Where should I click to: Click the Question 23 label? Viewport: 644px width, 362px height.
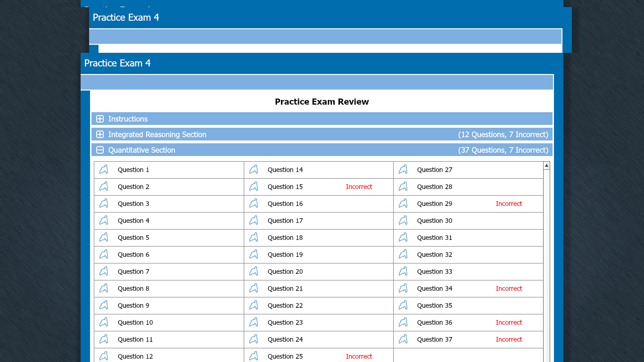tap(285, 322)
